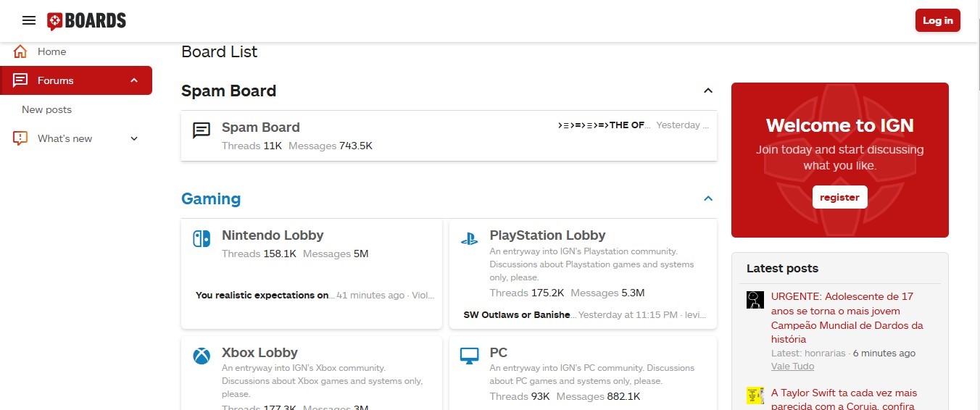The image size is (980, 410).
Task: Collapse the Forums sidebar section
Action: [134, 80]
